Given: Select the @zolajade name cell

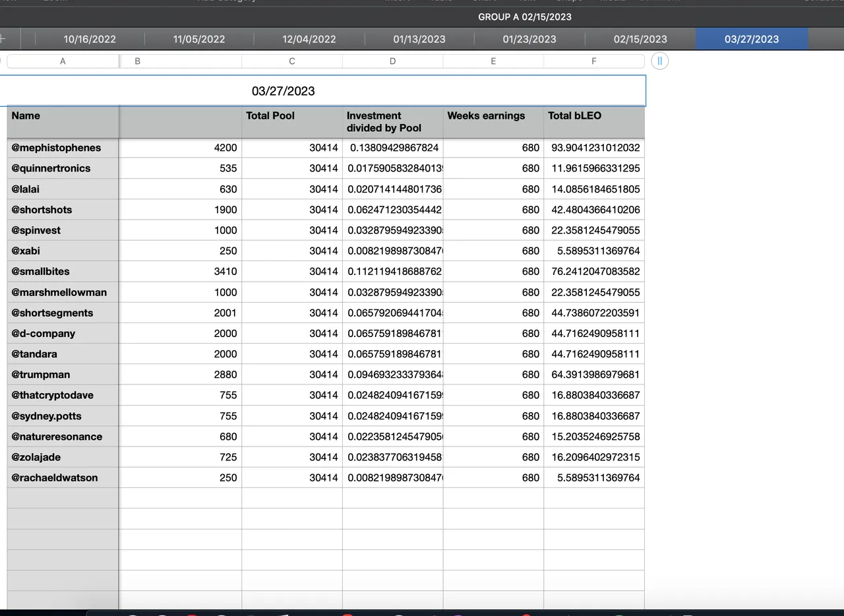Looking at the screenshot, I should [x=63, y=457].
